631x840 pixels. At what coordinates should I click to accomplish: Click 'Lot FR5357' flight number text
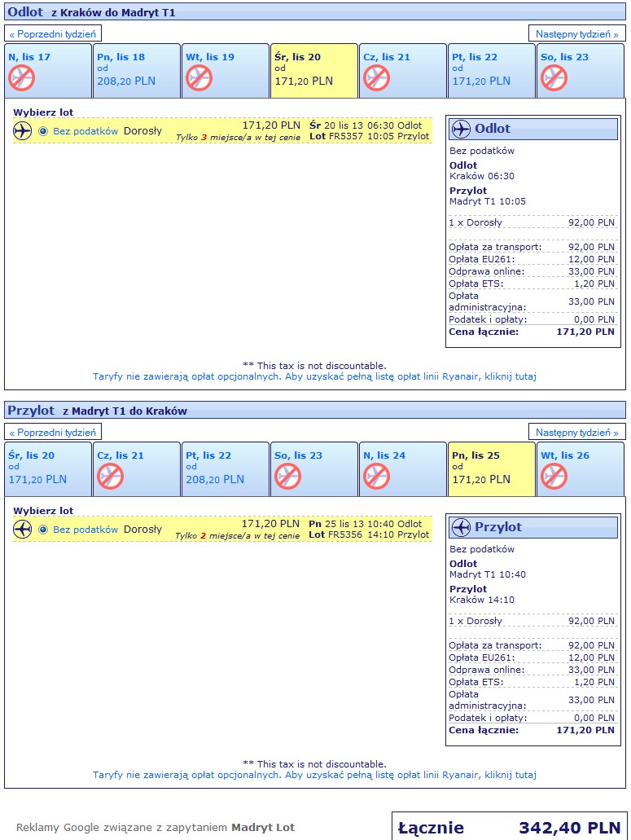[336, 137]
